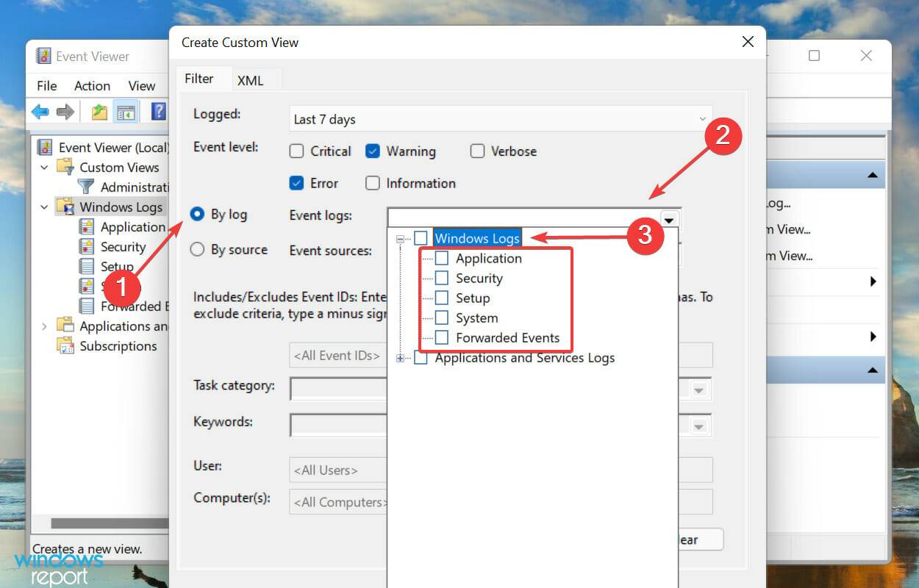Viewport: 919px width, 588px height.
Task: Click the Forward navigation arrow
Action: (x=65, y=111)
